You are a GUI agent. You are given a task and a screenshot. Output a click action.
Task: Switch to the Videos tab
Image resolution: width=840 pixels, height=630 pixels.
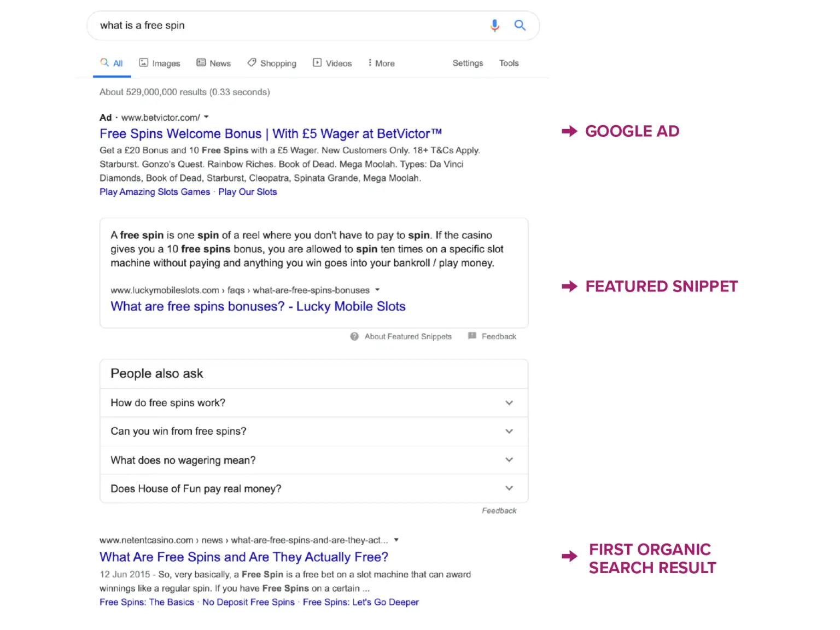[x=332, y=63]
